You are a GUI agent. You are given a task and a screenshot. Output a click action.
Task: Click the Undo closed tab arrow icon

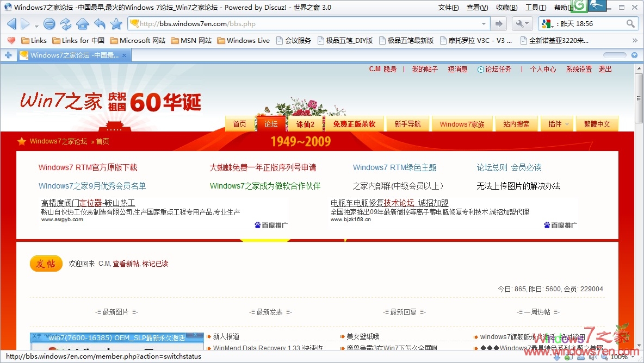[x=100, y=24]
